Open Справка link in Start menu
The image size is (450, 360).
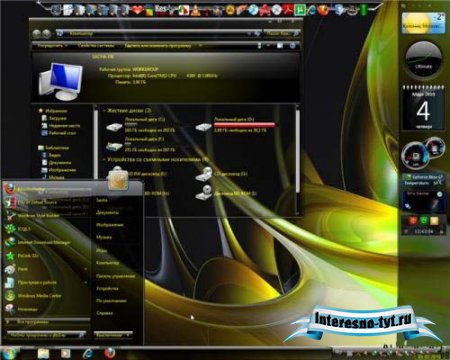pos(104,313)
